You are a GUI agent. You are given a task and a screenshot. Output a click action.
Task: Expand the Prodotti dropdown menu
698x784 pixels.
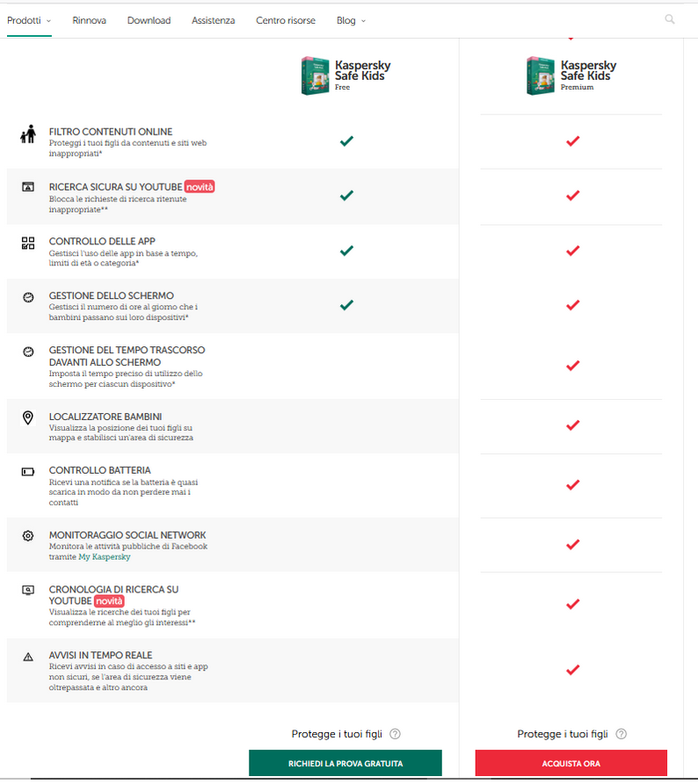point(29,20)
